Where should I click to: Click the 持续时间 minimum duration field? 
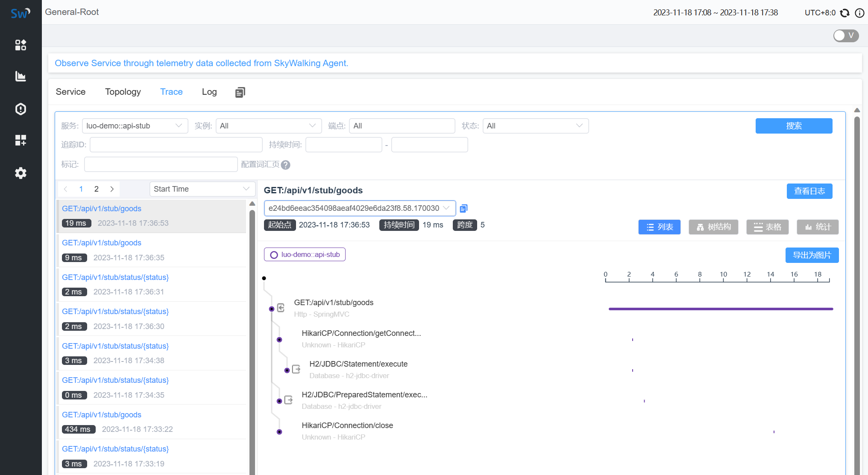[344, 145]
